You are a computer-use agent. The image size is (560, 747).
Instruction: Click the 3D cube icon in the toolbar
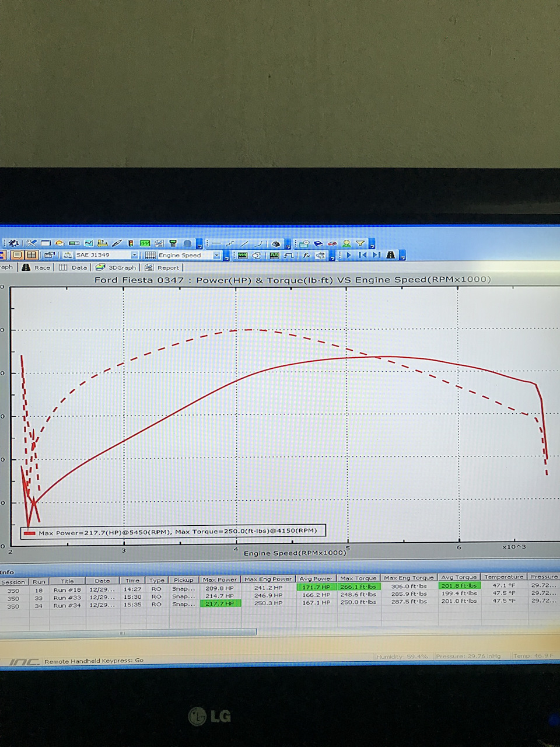(x=276, y=243)
